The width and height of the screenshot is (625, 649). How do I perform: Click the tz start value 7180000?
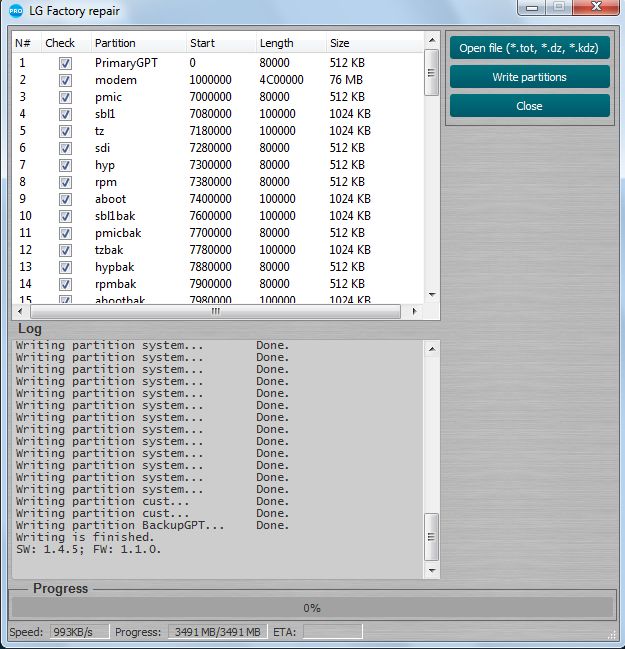pos(210,131)
